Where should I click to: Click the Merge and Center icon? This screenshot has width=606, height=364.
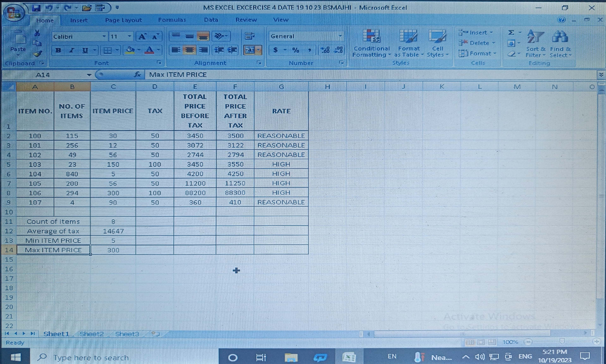250,50
